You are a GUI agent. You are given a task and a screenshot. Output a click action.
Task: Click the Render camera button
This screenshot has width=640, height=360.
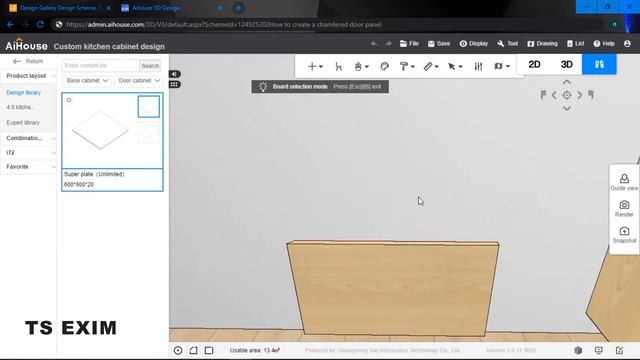[624, 208]
